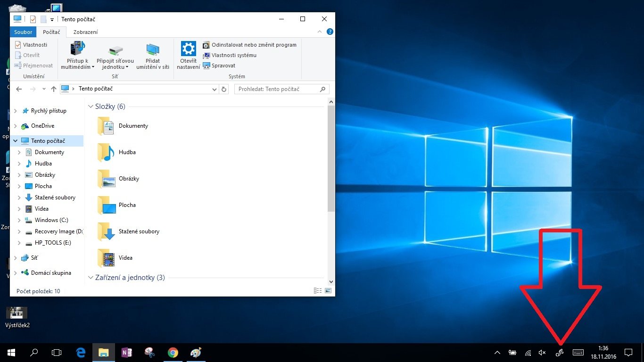Open Explorer help question mark icon
The height and width of the screenshot is (362, 644).
(330, 32)
